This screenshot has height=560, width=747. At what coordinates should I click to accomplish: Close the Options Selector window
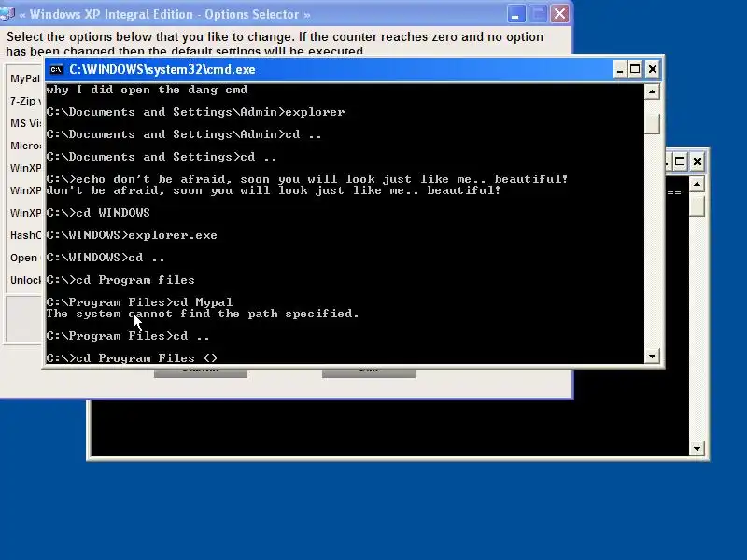pos(559,14)
